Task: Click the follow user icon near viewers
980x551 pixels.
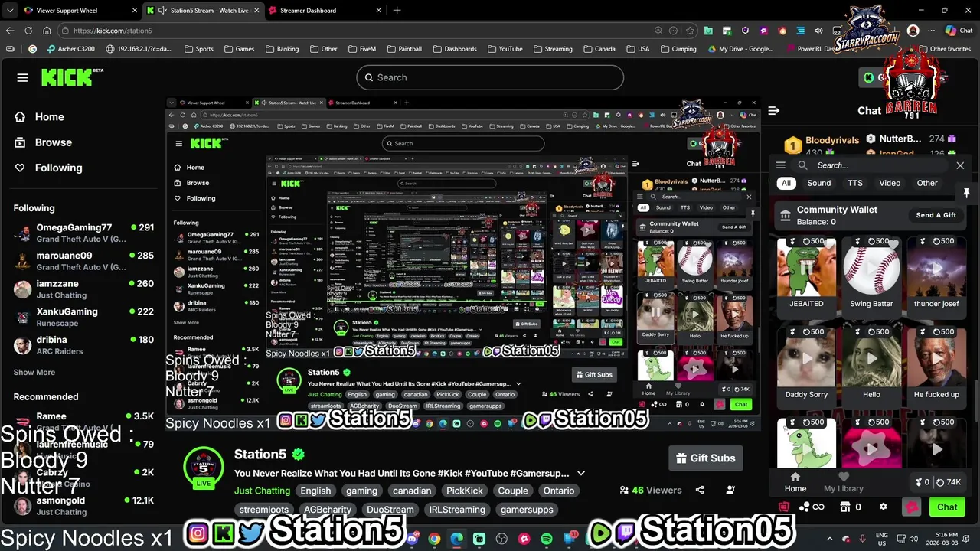Action: point(730,491)
